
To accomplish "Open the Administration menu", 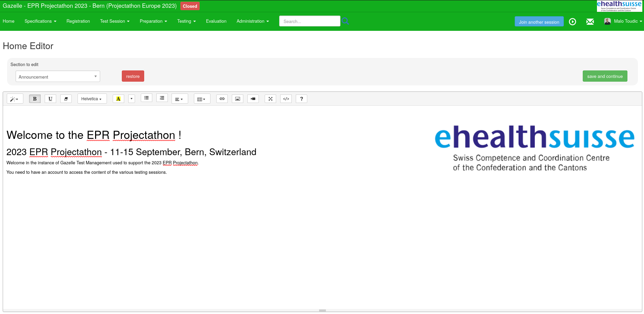I will tap(253, 21).
